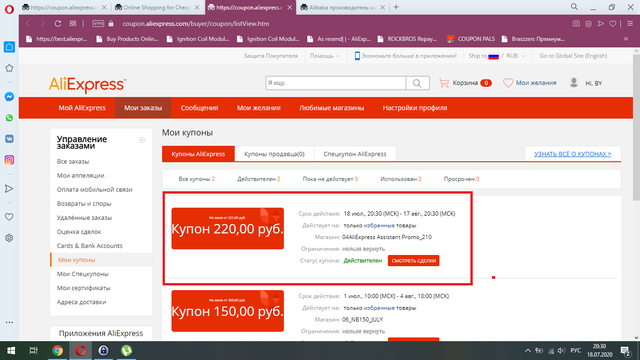
Task: Filter by Просрочен coupons
Action: 461,179
